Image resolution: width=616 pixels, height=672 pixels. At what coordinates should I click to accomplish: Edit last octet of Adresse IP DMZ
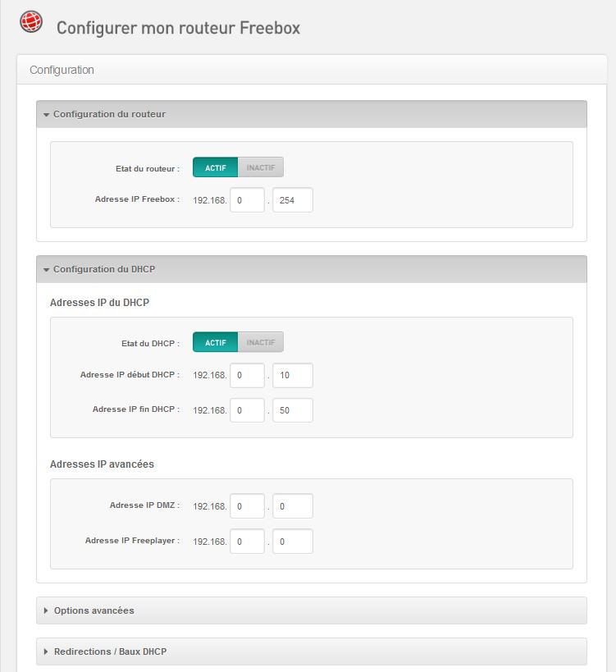(x=293, y=506)
